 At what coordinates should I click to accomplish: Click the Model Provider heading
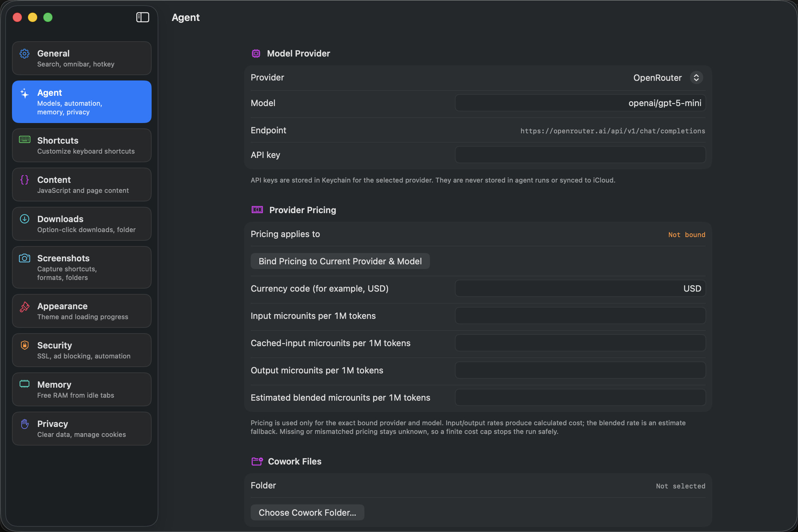click(x=298, y=54)
